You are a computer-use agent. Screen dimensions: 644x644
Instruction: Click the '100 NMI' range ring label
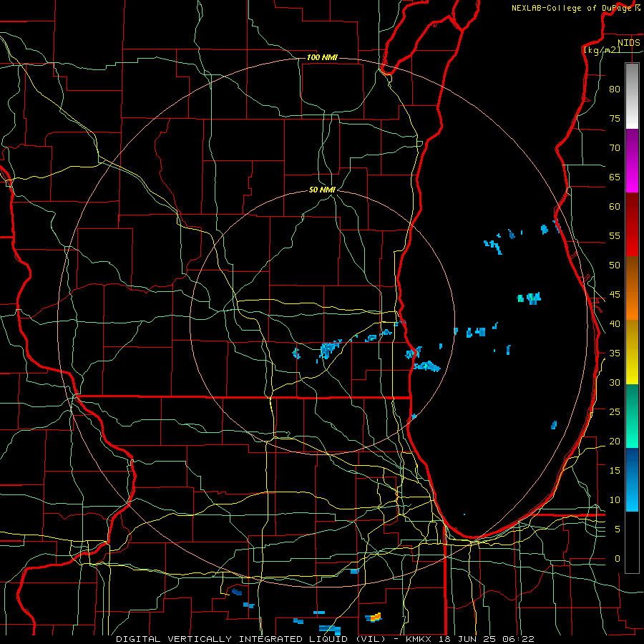(323, 57)
